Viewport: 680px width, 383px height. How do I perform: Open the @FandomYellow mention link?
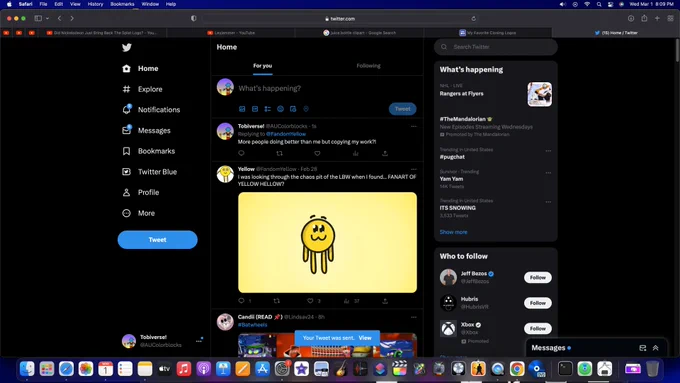[286, 134]
